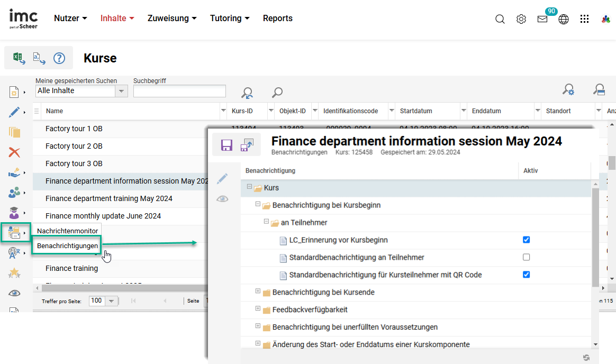Enable Standardbenachrichtigung an Teilnehmer

[x=526, y=257]
